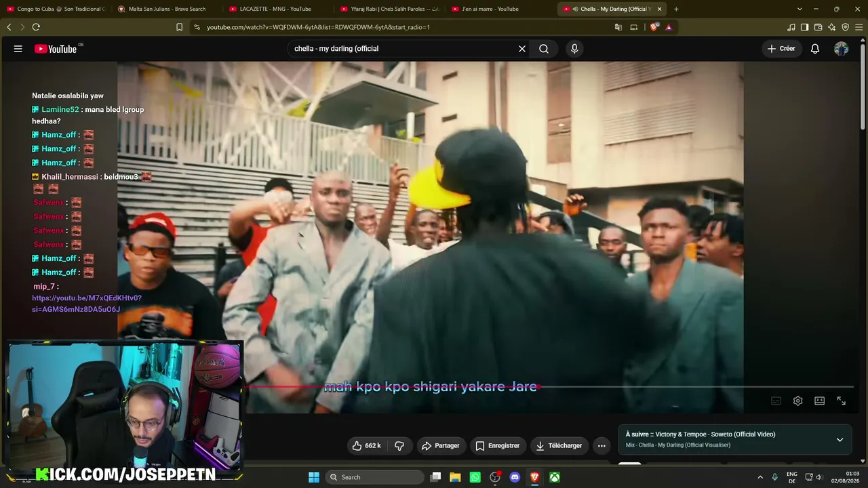Click the YouTube search magnifier button
The width and height of the screenshot is (868, 488).
click(544, 49)
